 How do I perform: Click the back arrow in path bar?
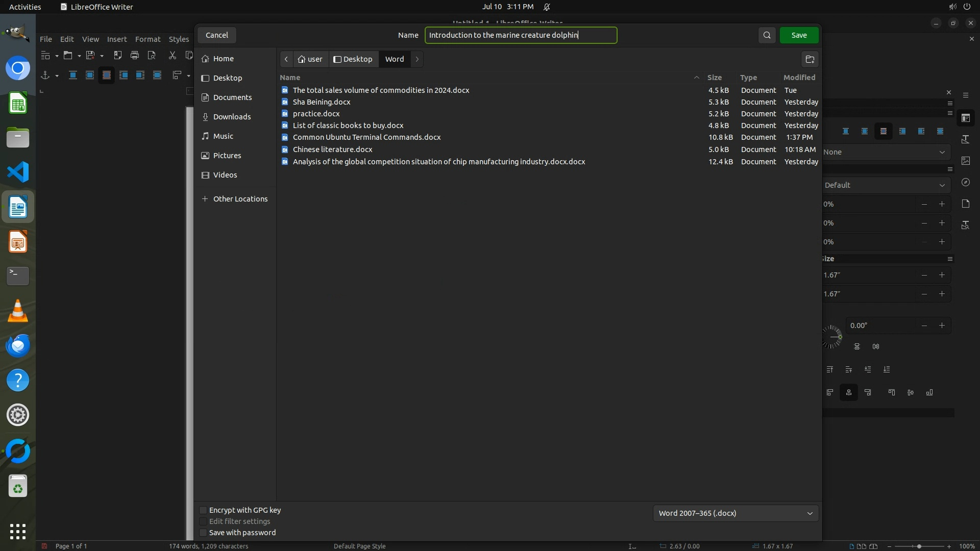click(286, 59)
